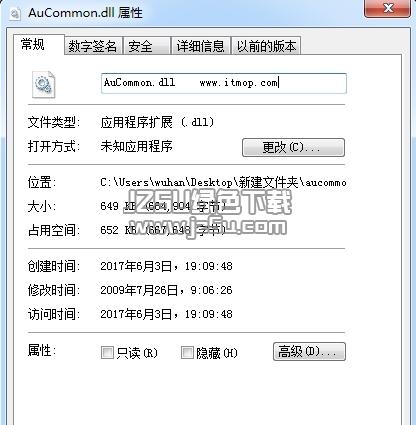This screenshot has height=425, width=416.
Task: Switch to the 数字签名 tab
Action: tap(92, 46)
